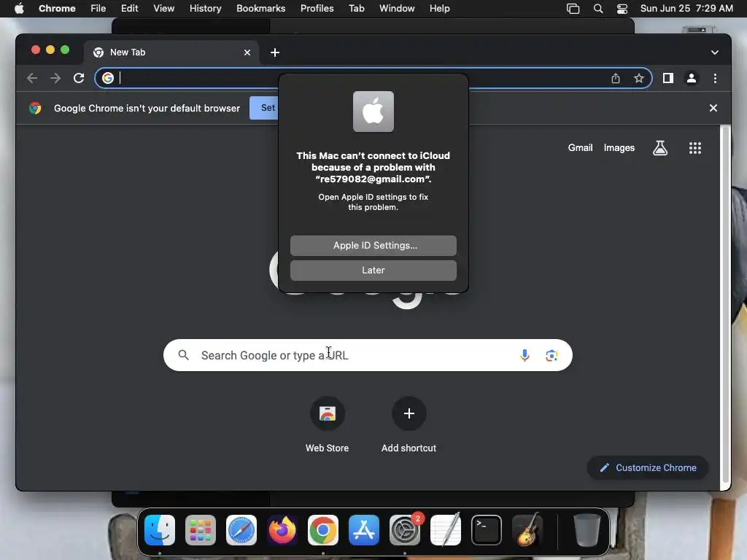747x560 pixels.
Task: Start voice search with microphone icon
Action: pyautogui.click(x=525, y=355)
